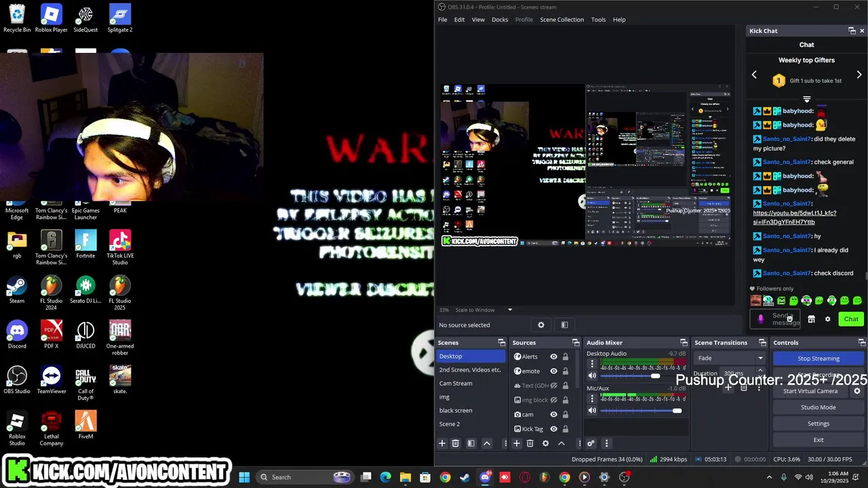Open Audio Mixer options three-dot menu
Screen dimensions: 868x488
[x=606, y=443]
